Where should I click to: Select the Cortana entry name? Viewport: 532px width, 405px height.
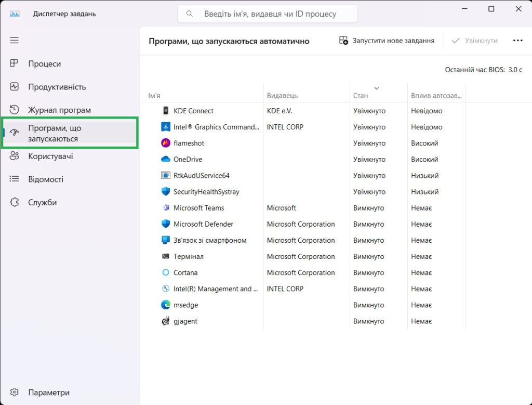[185, 272]
